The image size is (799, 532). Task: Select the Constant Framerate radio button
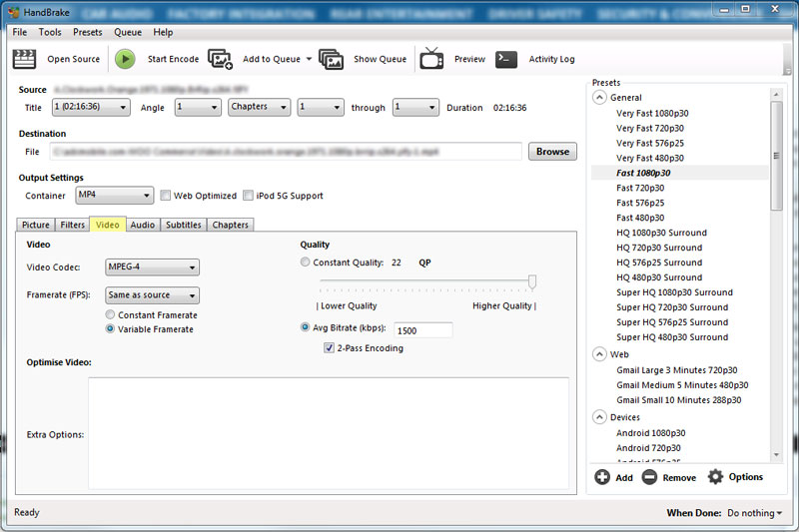coord(110,314)
